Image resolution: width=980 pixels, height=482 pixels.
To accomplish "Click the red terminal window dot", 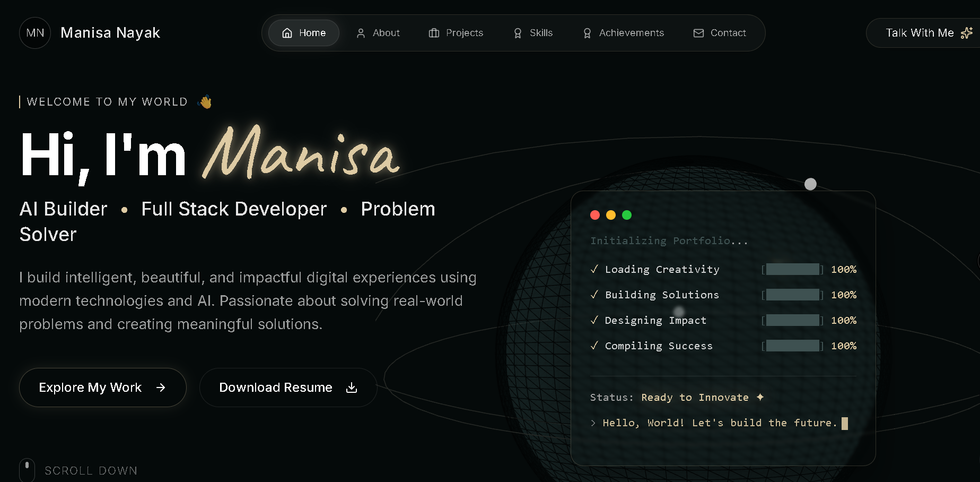I will (595, 215).
